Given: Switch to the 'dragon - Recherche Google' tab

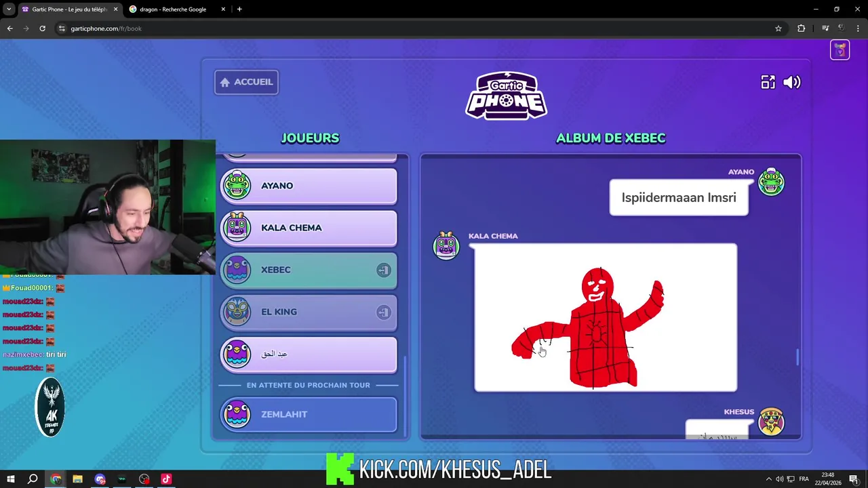Looking at the screenshot, I should pos(178,9).
